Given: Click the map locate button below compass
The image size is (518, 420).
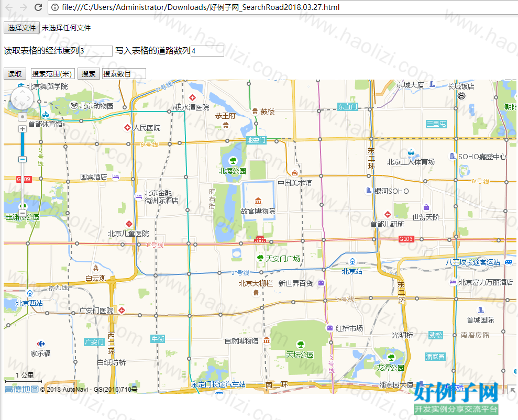Looking at the screenshot, I should pyautogui.click(x=22, y=117).
